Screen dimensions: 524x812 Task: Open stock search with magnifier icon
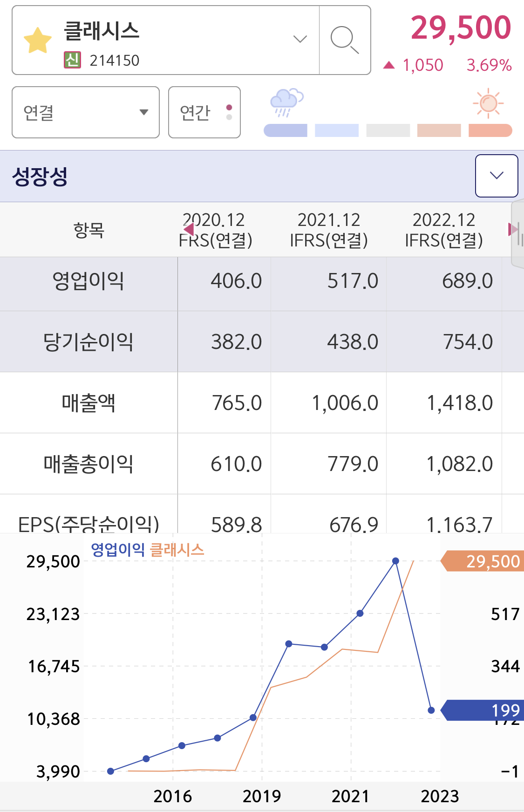click(x=345, y=40)
